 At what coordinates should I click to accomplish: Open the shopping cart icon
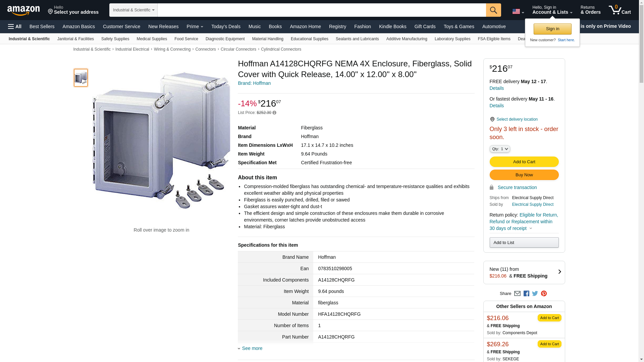pyautogui.click(x=619, y=10)
